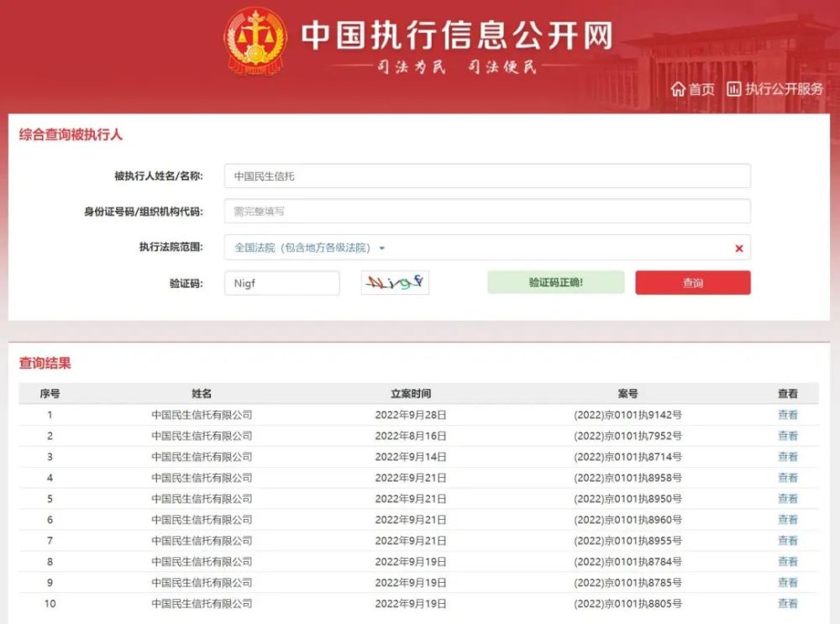Click the national emblem logo
The image size is (840, 624).
coord(255,41)
